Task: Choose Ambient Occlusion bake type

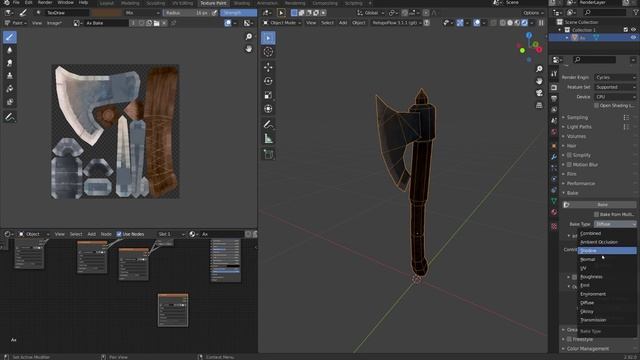Action: (607, 242)
